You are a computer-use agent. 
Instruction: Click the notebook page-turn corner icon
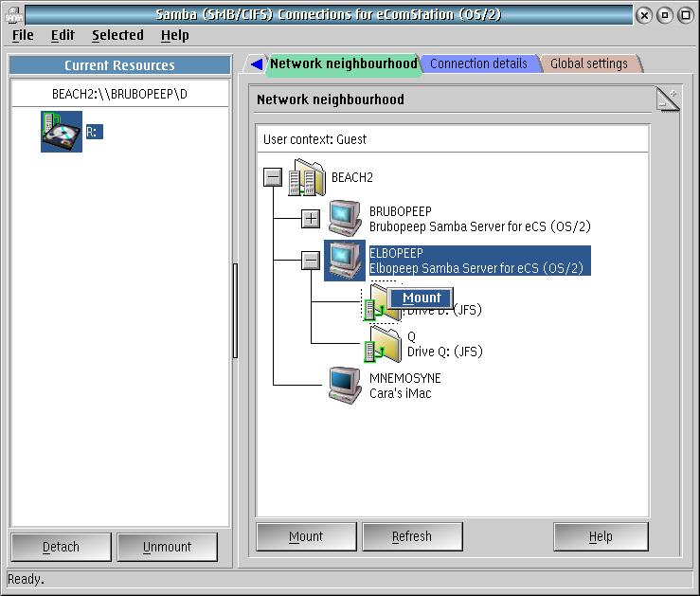668,99
